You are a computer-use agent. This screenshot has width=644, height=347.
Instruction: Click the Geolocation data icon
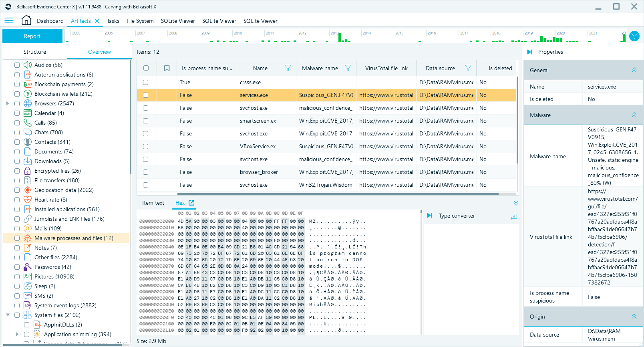(x=28, y=190)
